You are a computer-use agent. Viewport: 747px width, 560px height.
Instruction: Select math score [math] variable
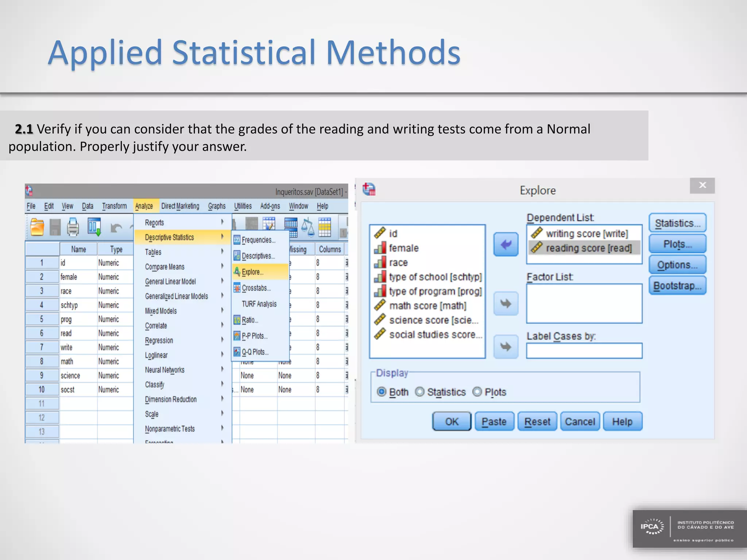(x=421, y=306)
